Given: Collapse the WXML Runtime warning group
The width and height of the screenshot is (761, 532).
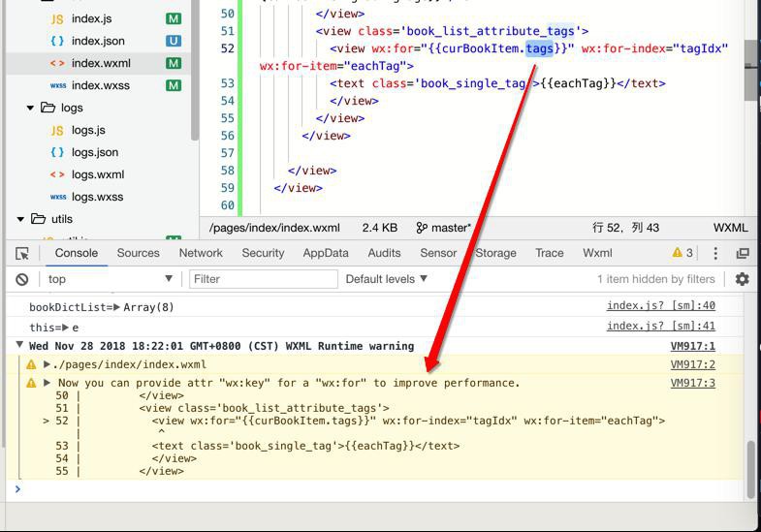Looking at the screenshot, I should click(x=19, y=345).
